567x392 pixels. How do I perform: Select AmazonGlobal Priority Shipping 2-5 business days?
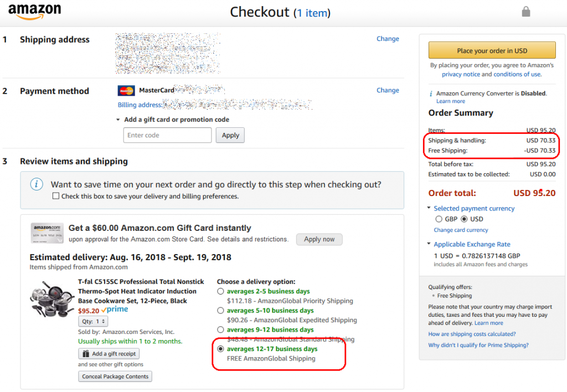pos(220,291)
